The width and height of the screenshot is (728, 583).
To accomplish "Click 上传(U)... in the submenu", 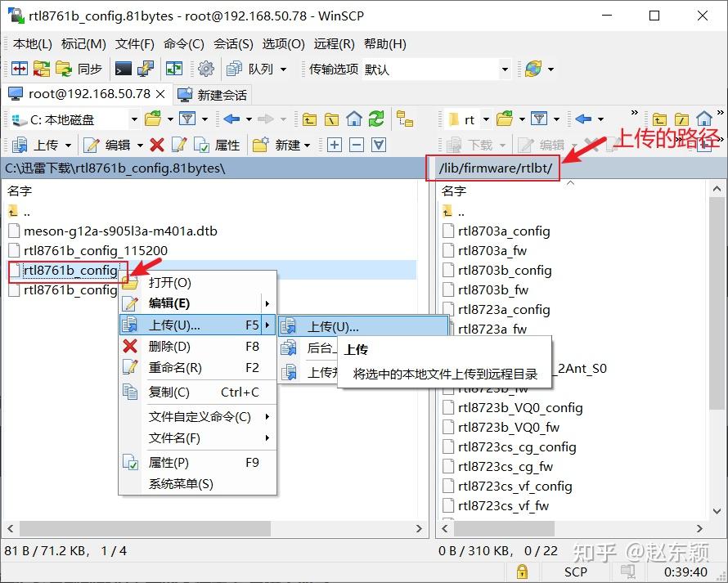I will [363, 327].
